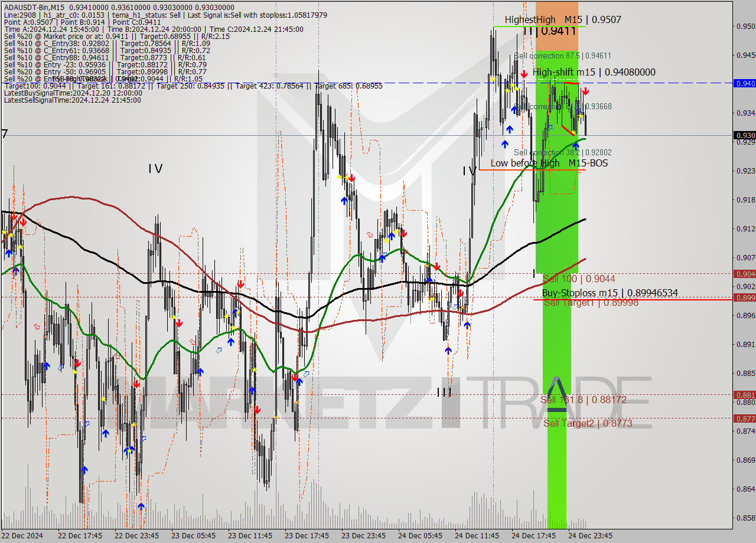Click the 24 Dec 11:45 time label
Image resolution: width=756 pixels, height=543 pixels.
coord(477,536)
